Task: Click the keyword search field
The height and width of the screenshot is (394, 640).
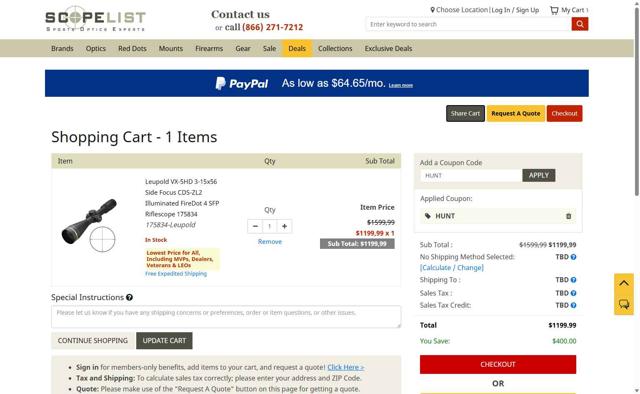Action: (x=469, y=24)
